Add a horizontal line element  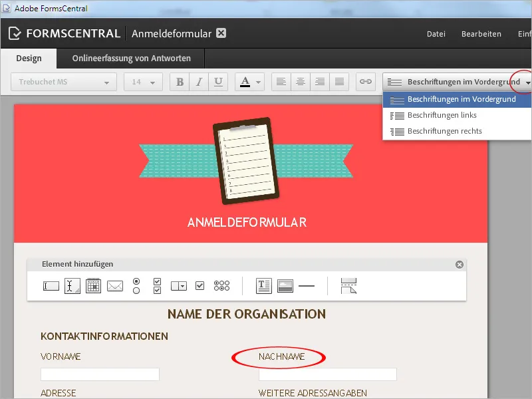coord(307,286)
